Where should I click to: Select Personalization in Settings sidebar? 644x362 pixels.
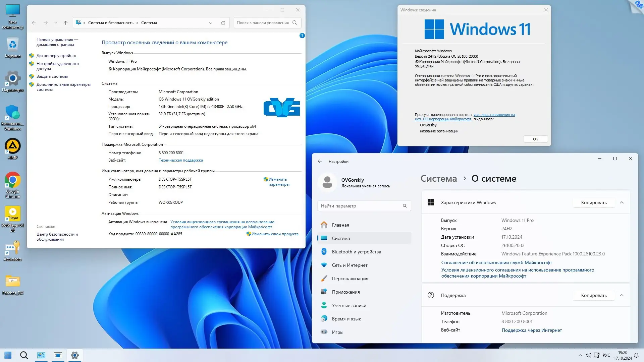[350, 279]
